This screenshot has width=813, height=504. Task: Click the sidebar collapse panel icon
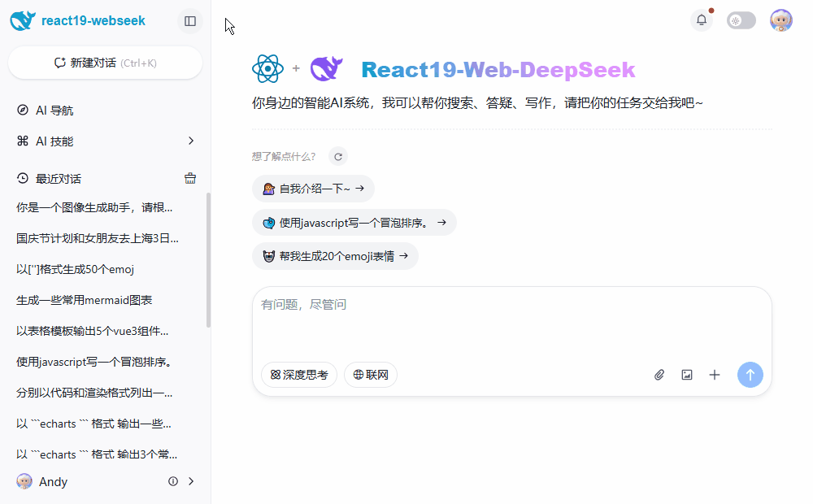point(190,21)
